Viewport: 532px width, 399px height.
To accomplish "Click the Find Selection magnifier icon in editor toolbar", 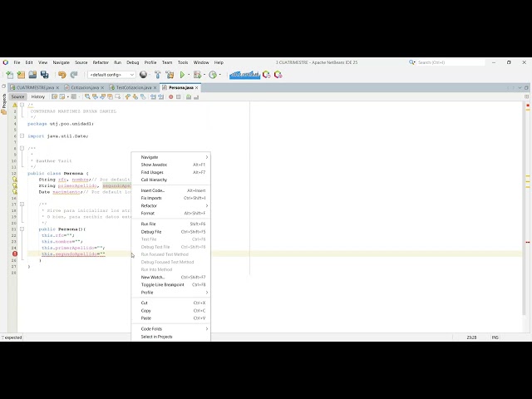I will tap(87, 96).
